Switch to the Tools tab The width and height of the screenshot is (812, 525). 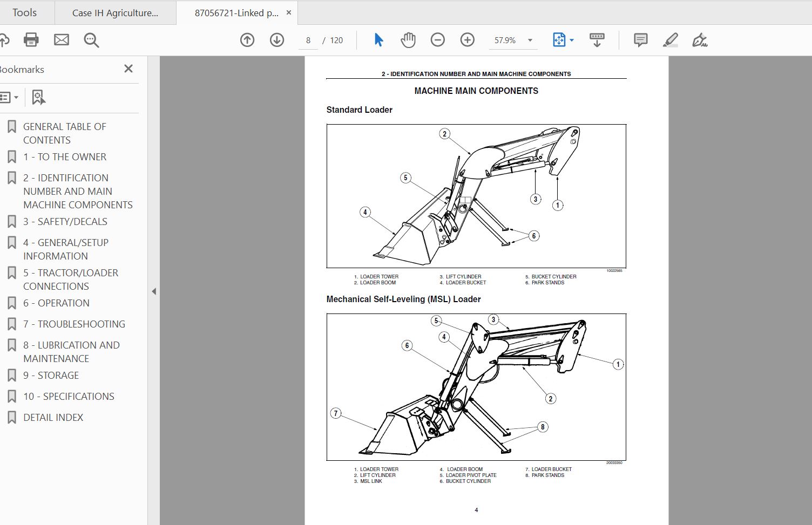(x=25, y=12)
